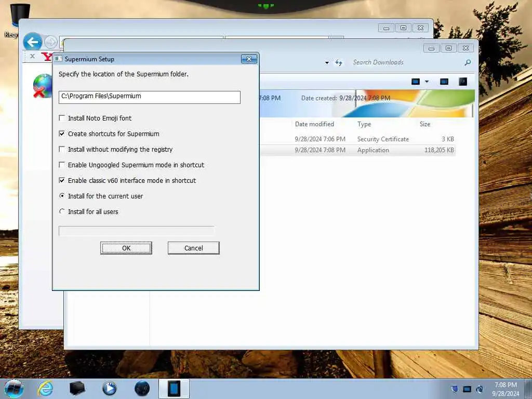Launch Internet Explorer from taskbar
Screen dimensions: 532x399
click(x=46, y=389)
